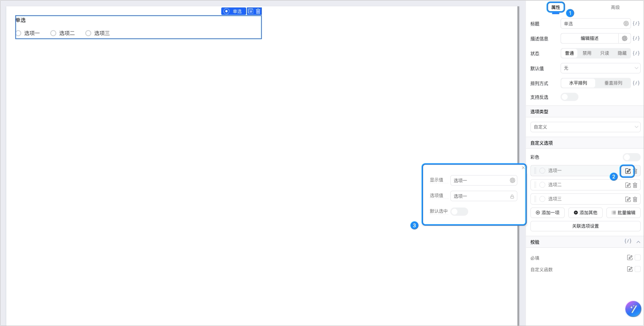644x326 pixels.
Task: Open the 默认值 dropdown
Action: coord(600,68)
